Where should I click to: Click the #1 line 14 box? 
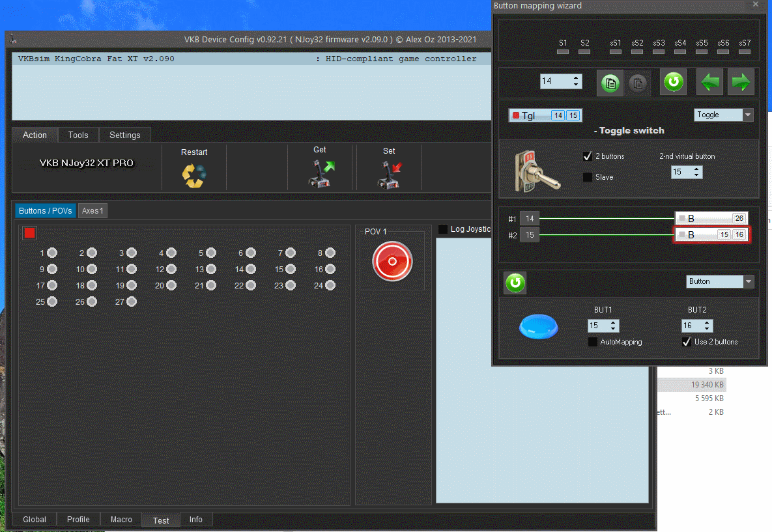(530, 219)
